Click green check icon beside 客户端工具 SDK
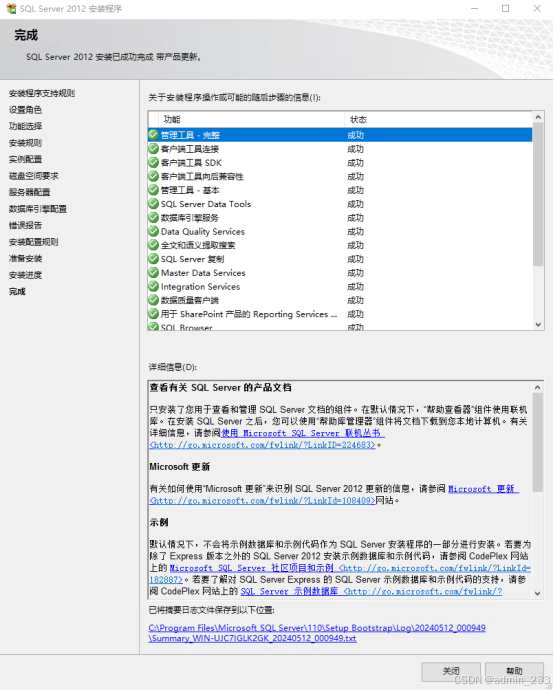This screenshot has width=554, height=691. point(153,162)
